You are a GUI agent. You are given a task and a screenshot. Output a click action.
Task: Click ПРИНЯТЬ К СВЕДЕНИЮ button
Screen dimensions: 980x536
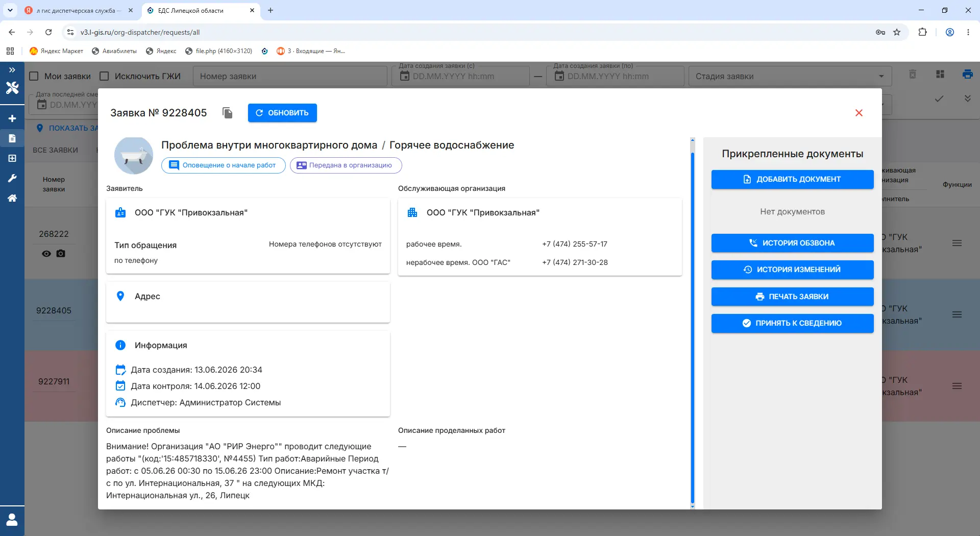tap(792, 323)
